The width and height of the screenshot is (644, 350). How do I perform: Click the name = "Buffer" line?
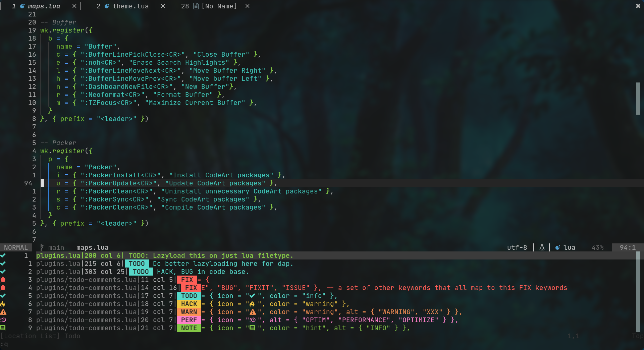click(x=88, y=46)
